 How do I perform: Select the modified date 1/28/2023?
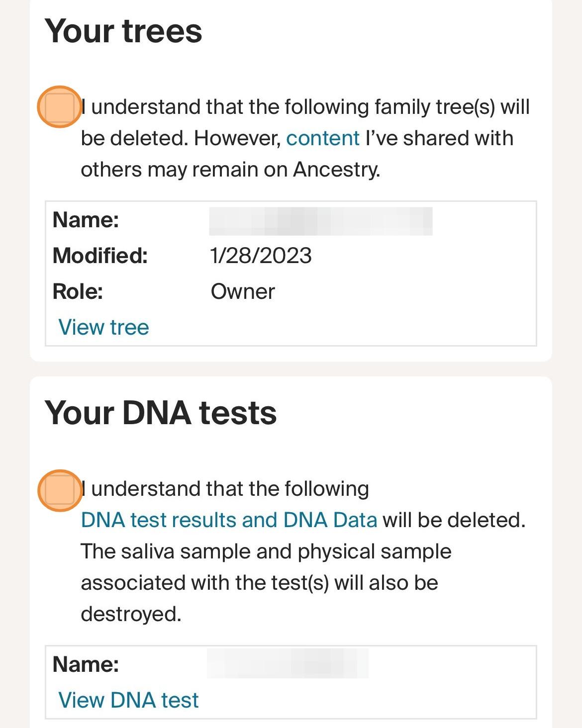pos(261,256)
